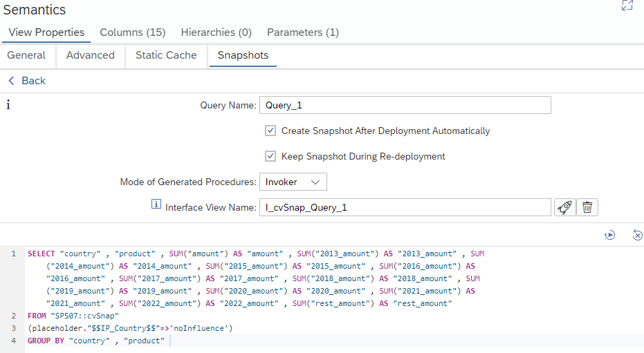Click into the Query Name input field
The width and height of the screenshot is (644, 353).
pos(405,105)
